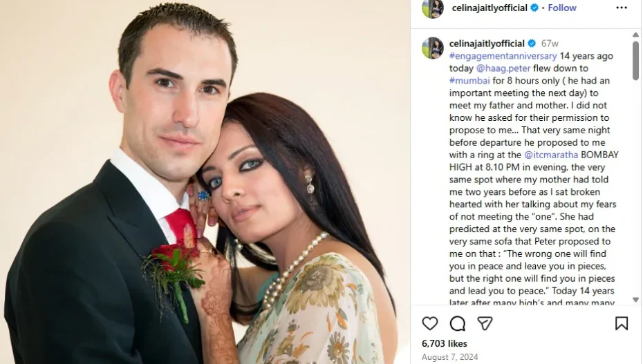Open the #engagementanniversary hashtag
This screenshot has width=643, height=364.
click(x=503, y=56)
